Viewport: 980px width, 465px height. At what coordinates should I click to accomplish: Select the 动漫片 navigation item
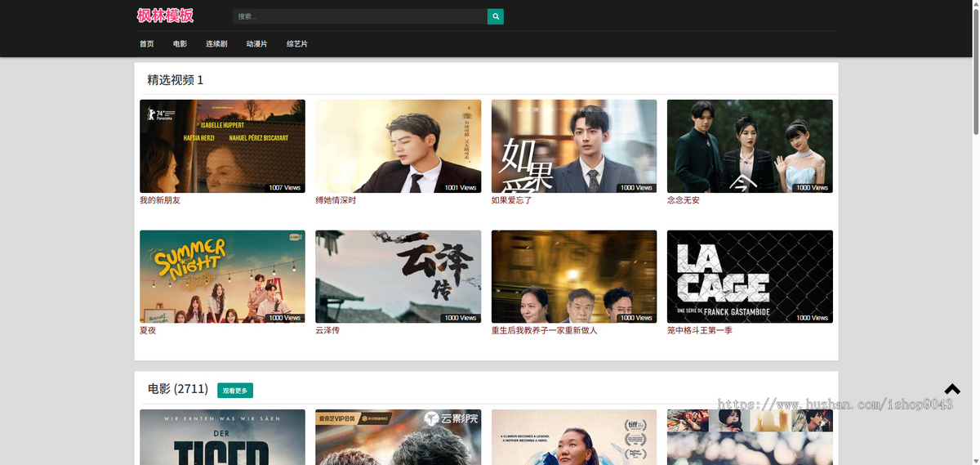point(256,44)
